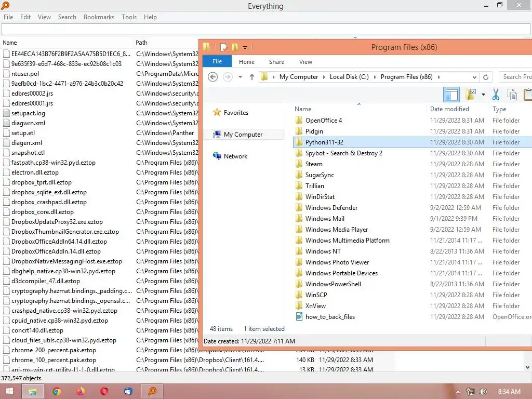Open the Windows Start button
Screen dimensions: 532x399
point(9,391)
